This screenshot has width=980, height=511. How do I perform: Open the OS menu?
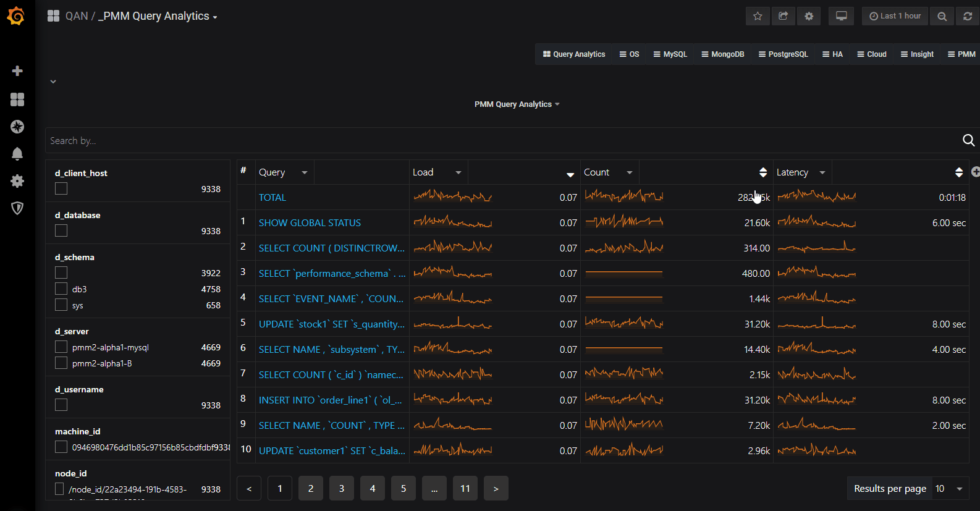(629, 54)
